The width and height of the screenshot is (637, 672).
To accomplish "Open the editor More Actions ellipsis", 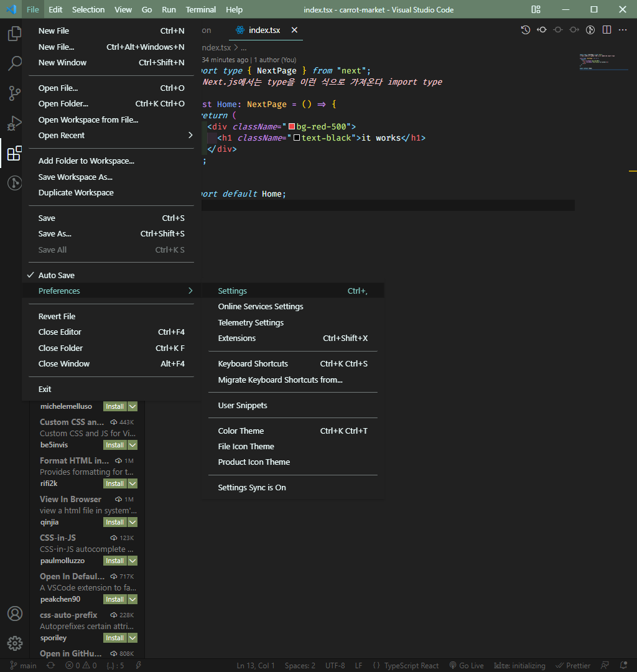I will click(623, 30).
